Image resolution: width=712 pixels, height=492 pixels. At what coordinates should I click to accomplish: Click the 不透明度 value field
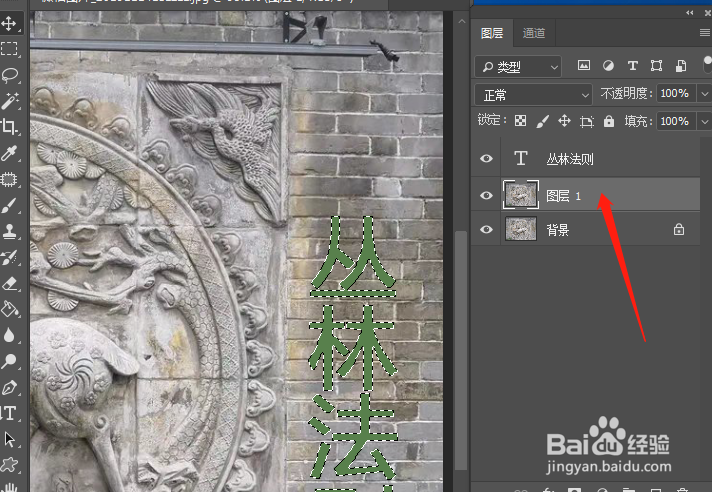(x=675, y=93)
